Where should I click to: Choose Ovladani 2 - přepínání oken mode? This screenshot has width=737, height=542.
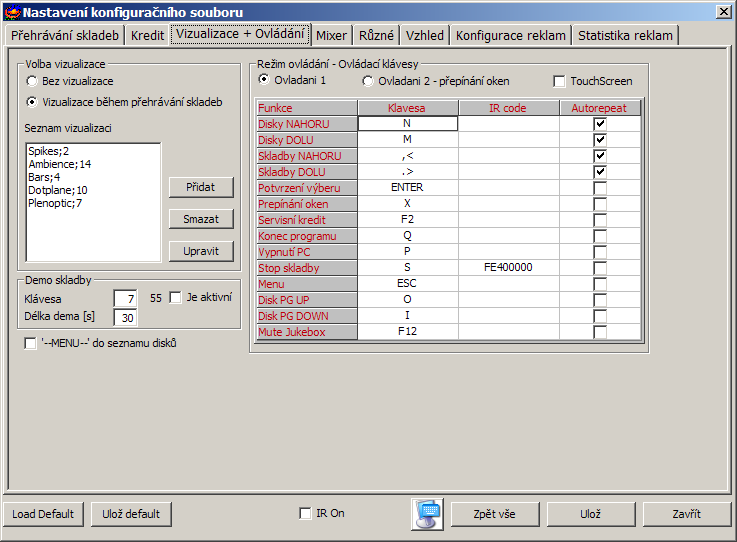(368, 81)
